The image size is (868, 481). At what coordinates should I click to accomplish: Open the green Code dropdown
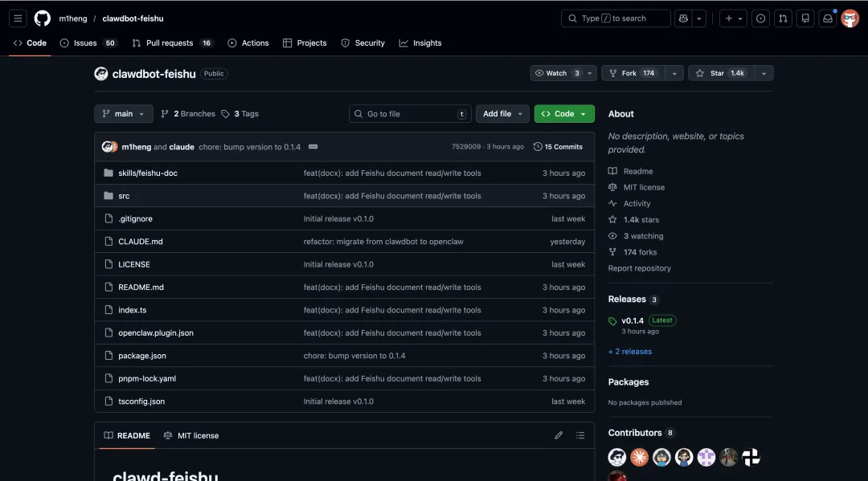(x=564, y=113)
